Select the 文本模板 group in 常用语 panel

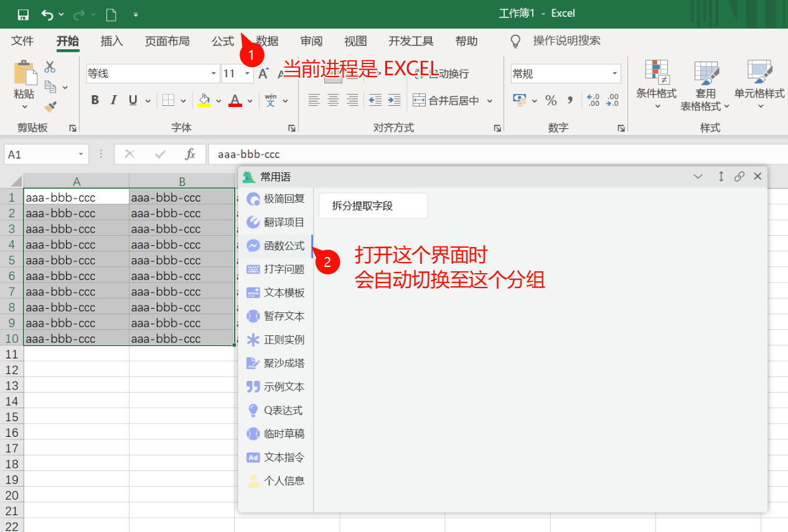click(x=276, y=292)
